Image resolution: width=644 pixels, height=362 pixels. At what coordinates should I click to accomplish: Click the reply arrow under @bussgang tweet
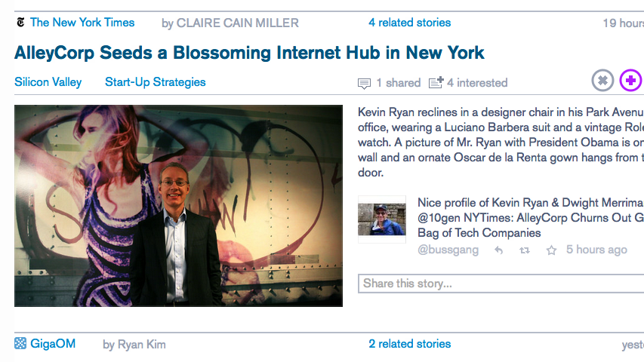point(498,250)
